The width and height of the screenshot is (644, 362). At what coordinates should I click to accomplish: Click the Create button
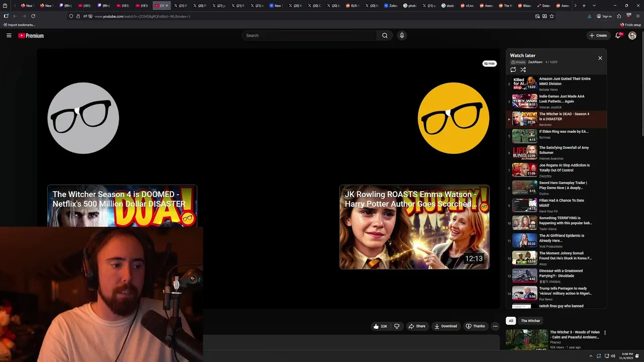(598, 36)
